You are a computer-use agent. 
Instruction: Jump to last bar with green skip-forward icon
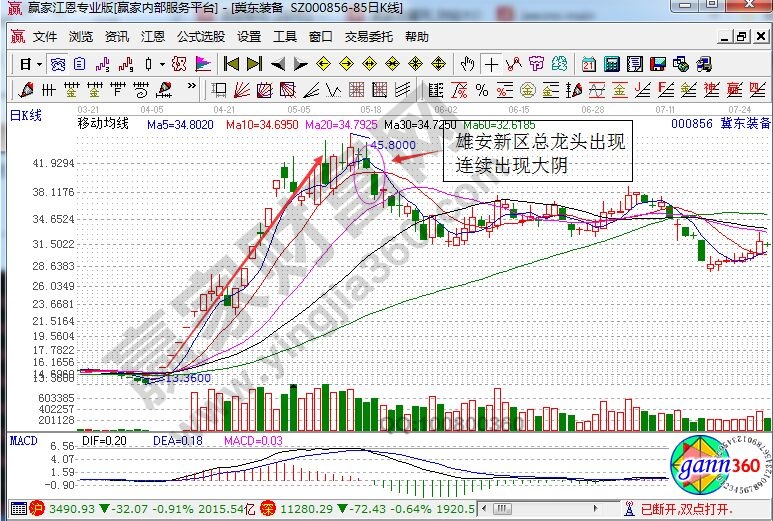254,64
